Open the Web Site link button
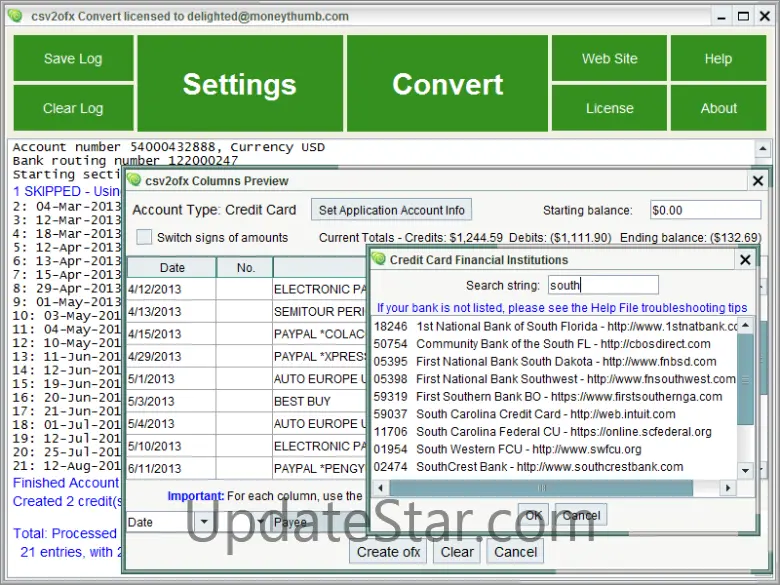The width and height of the screenshot is (780, 585). [x=609, y=58]
